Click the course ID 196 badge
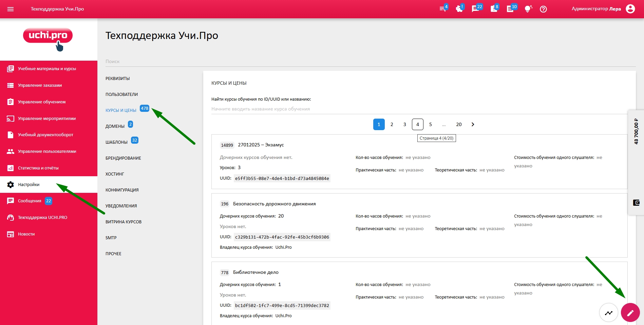 pyautogui.click(x=225, y=204)
